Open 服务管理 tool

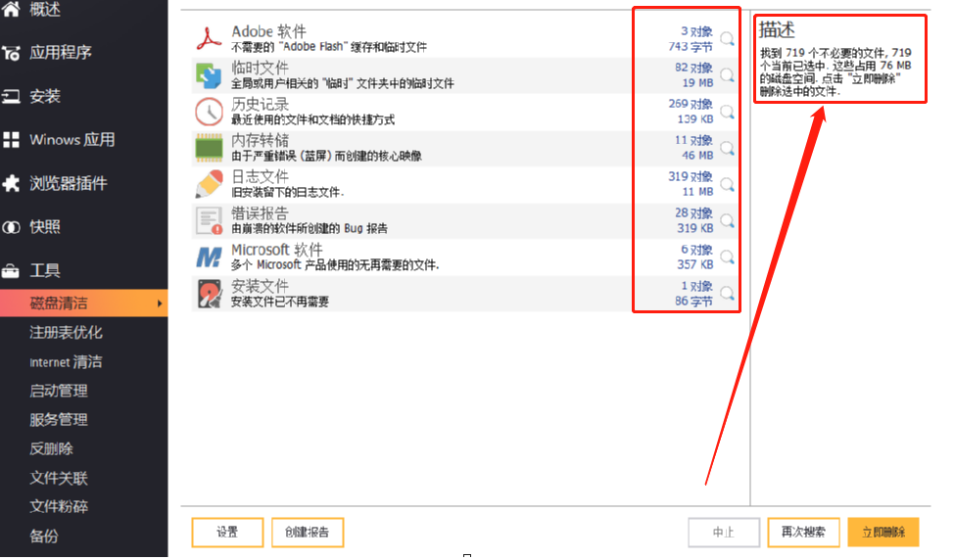[x=59, y=420]
